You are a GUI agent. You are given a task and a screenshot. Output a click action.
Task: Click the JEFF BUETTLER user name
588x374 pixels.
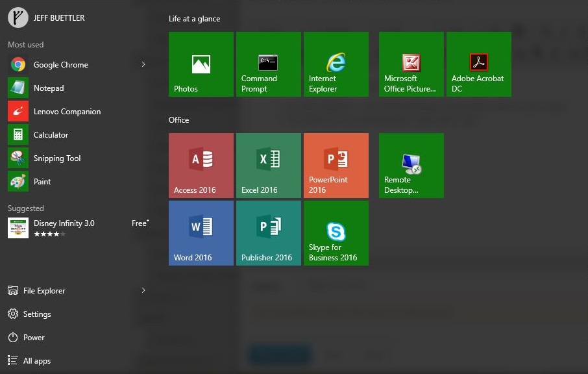[59, 18]
